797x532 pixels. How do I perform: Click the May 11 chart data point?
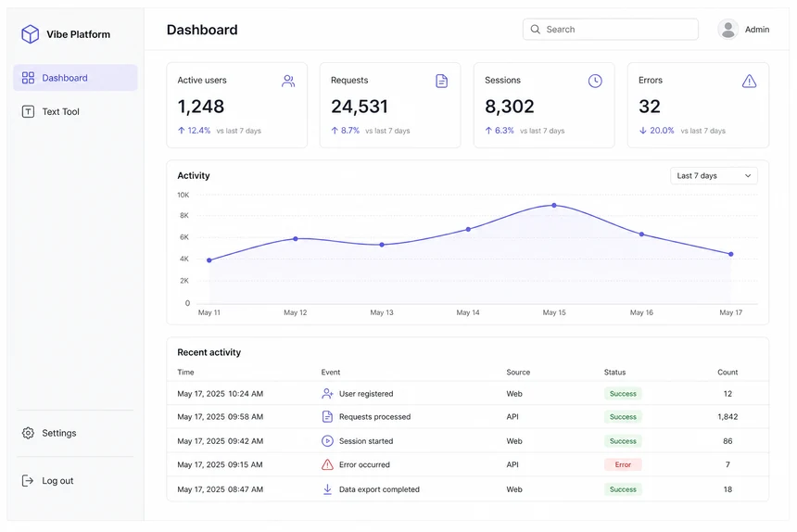(x=209, y=260)
